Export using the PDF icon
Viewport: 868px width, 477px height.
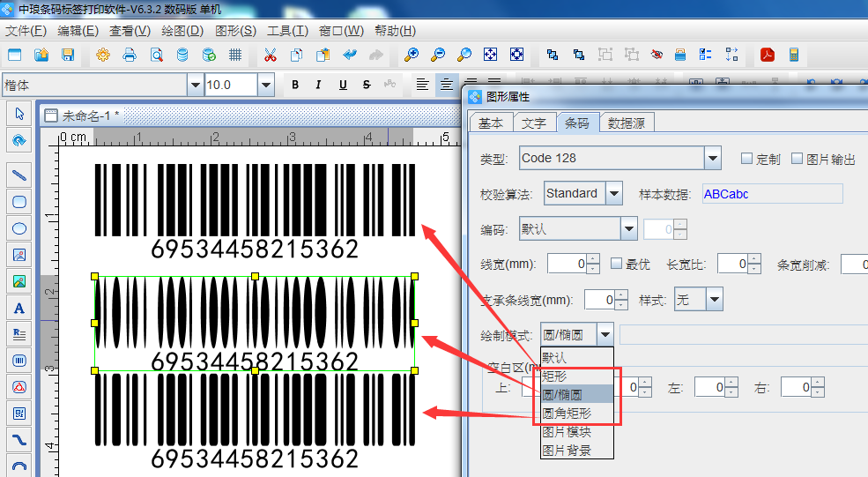(x=768, y=55)
